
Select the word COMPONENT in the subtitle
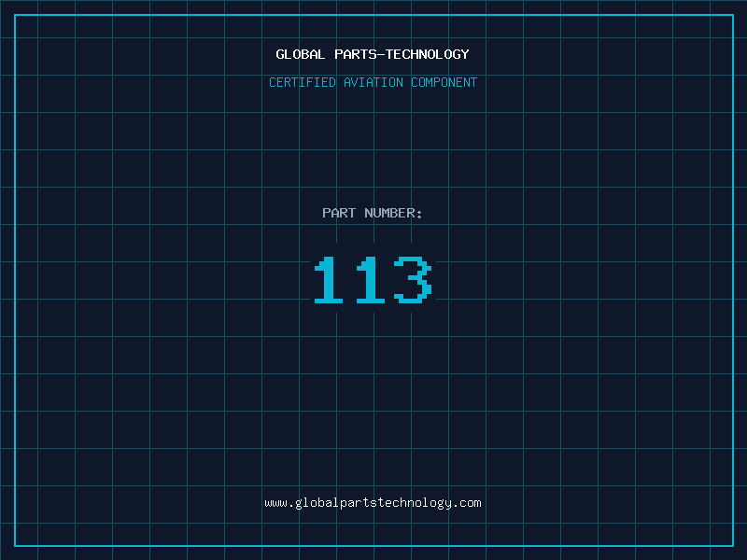coord(444,82)
